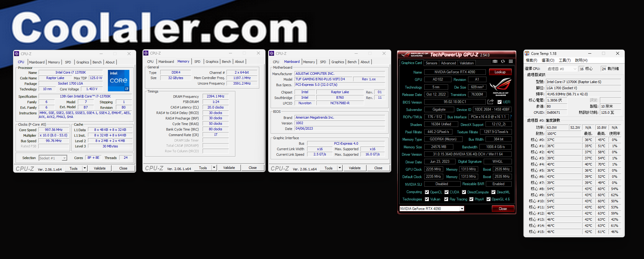
Task: Click the Lookup button in GPU-Z
Action: click(x=500, y=72)
